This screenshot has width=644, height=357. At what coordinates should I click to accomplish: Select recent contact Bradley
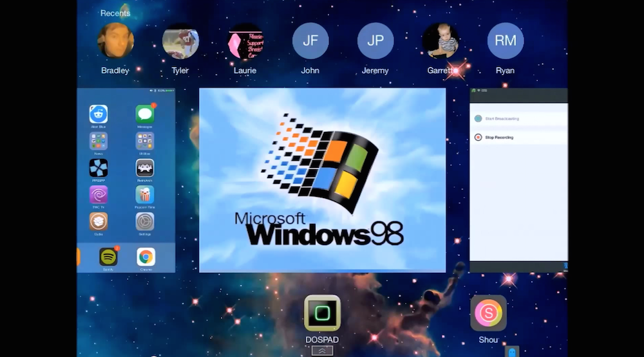click(x=115, y=41)
